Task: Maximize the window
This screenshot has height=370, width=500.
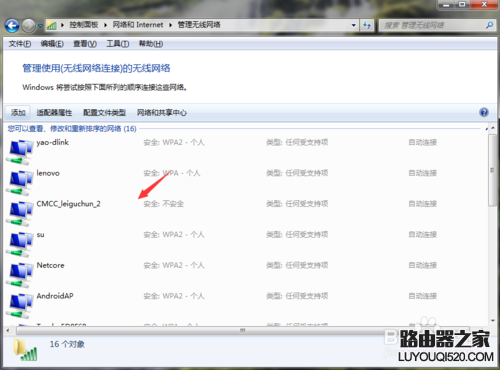Action: coord(462,5)
